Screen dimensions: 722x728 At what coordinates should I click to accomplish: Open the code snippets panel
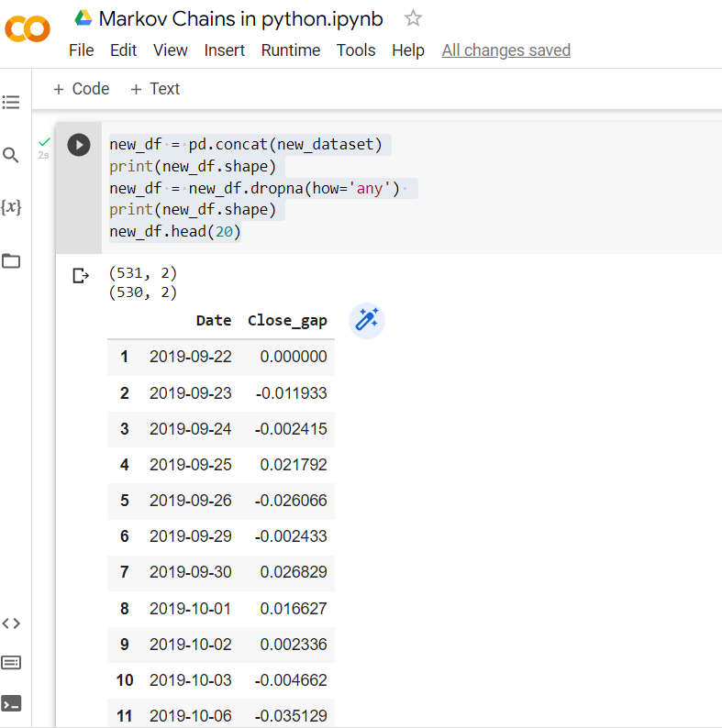(x=11, y=623)
